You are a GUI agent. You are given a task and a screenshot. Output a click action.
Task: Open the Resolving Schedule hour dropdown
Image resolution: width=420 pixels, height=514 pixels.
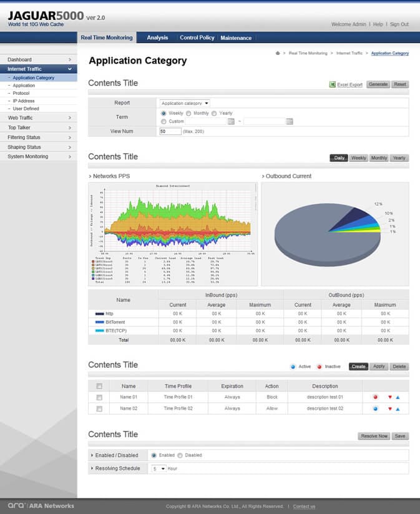(x=159, y=469)
